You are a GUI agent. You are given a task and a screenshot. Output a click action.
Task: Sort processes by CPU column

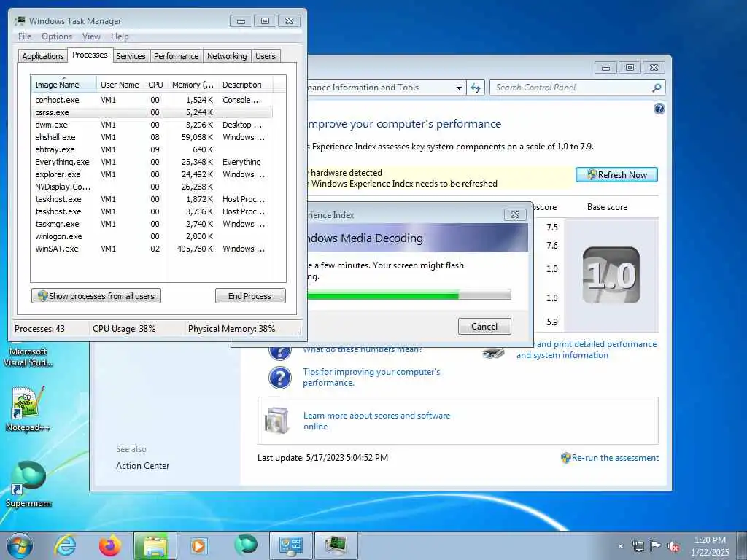coord(156,85)
